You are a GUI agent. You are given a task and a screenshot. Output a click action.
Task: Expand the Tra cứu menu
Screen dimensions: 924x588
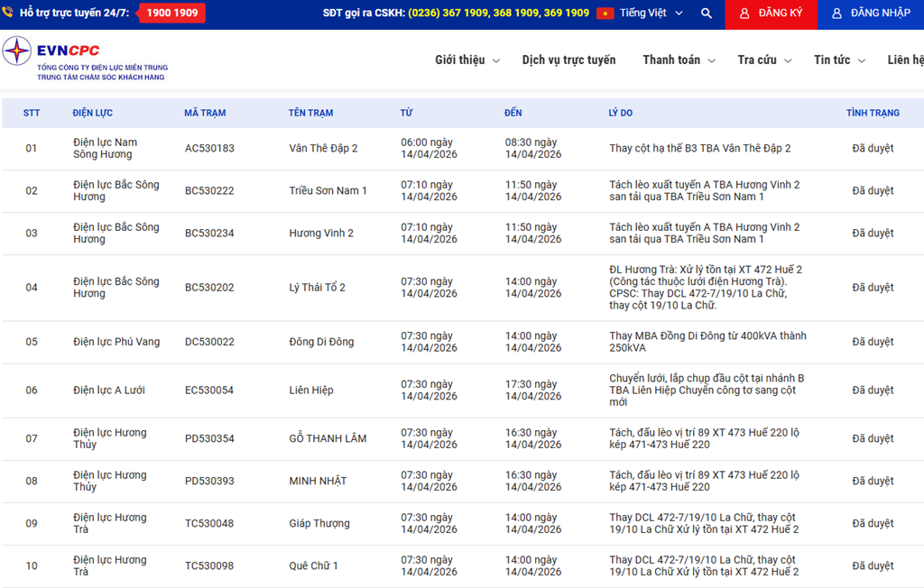[x=763, y=60]
